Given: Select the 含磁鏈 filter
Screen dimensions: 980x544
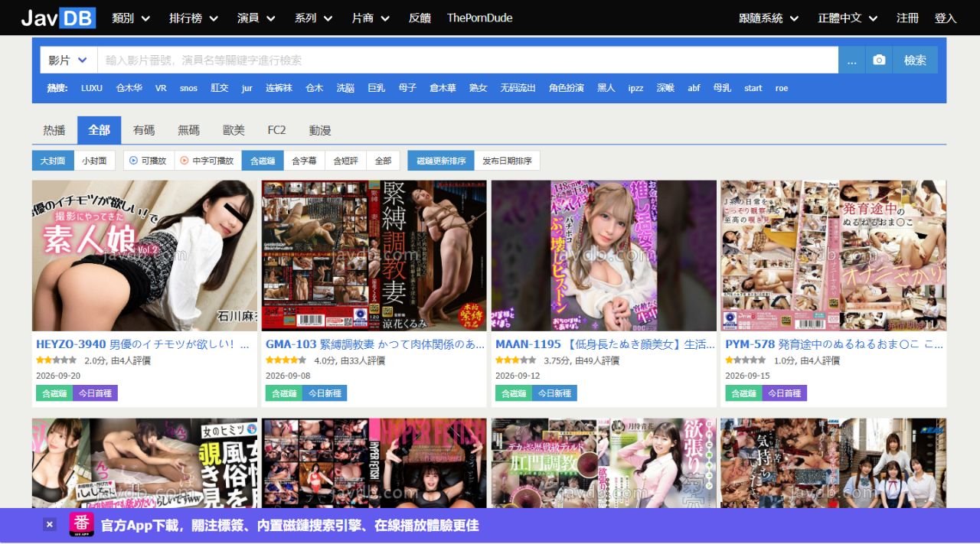Looking at the screenshot, I should 263,161.
